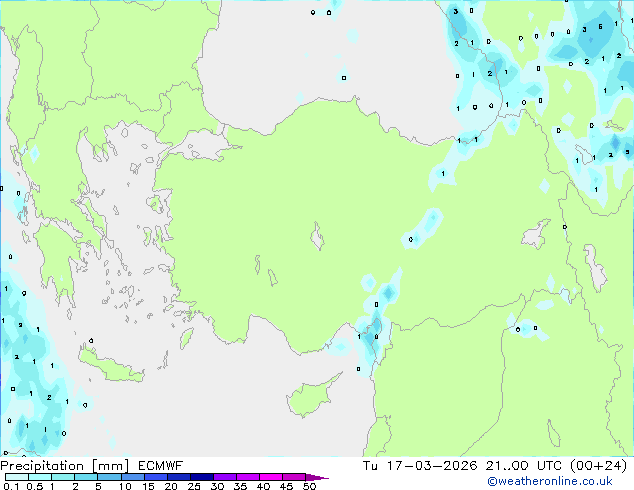Click the 20–25 mm dark blue swatch
The height and width of the screenshot is (490, 634).
(178, 477)
